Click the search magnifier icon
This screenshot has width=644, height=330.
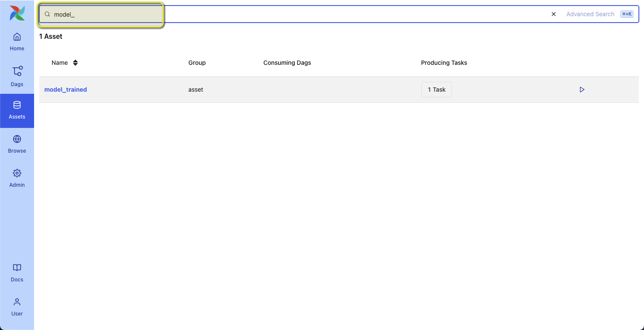(47, 14)
